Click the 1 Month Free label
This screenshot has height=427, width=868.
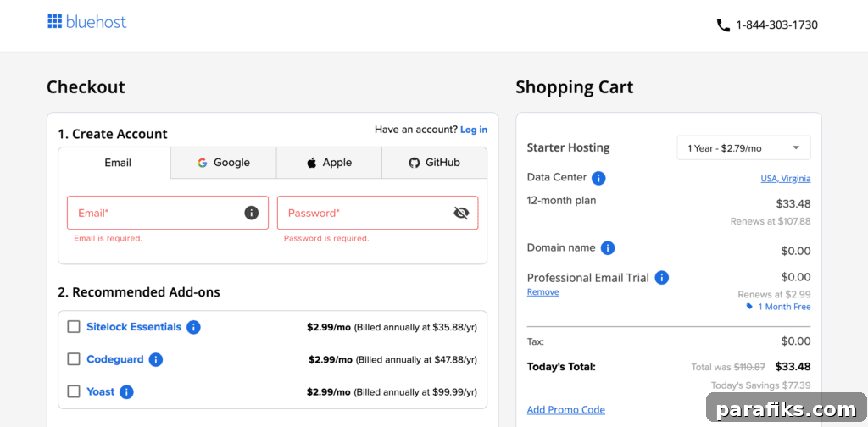coord(784,307)
